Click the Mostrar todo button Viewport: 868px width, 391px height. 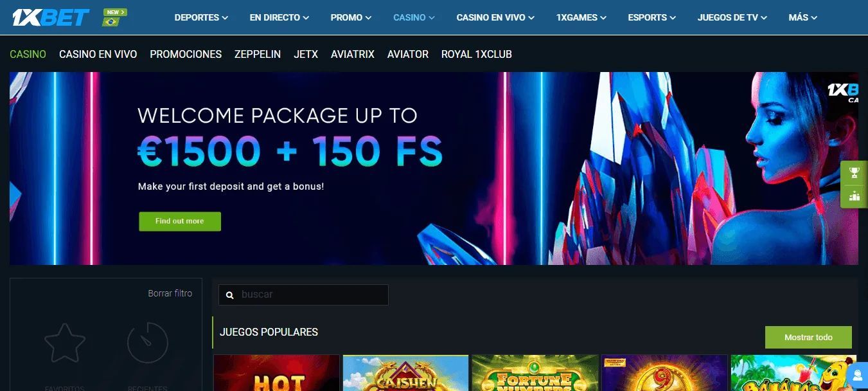[808, 337]
